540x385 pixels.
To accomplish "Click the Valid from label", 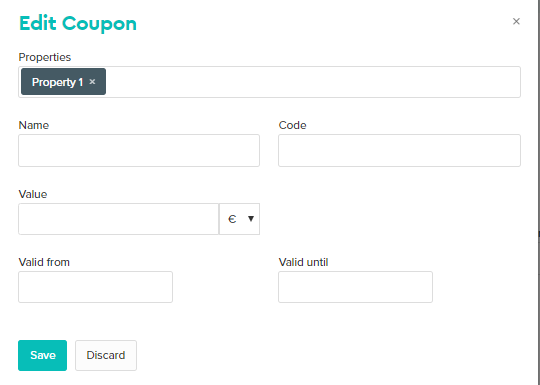I will [44, 262].
